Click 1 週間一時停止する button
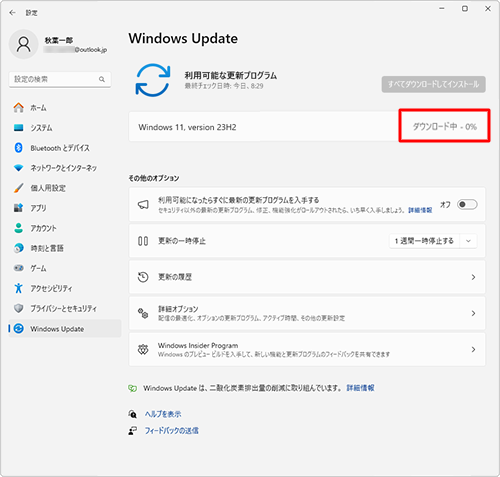This screenshot has width=500, height=477. coord(424,241)
